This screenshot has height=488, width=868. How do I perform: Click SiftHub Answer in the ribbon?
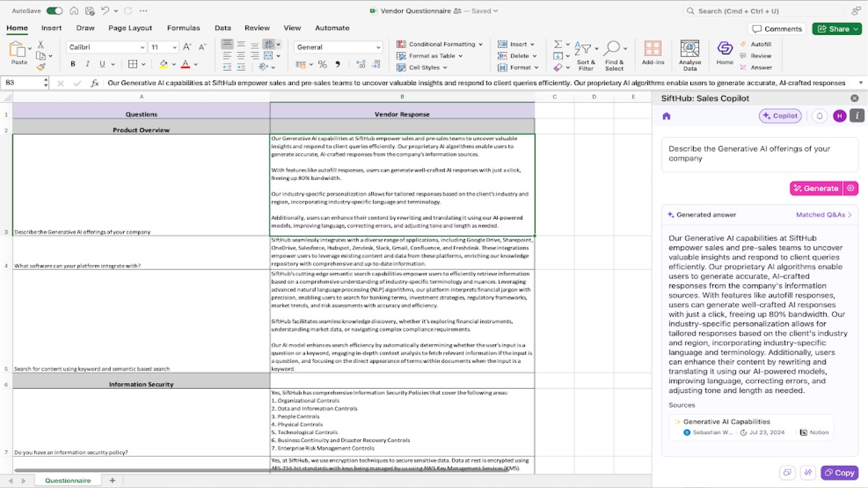[x=756, y=67]
